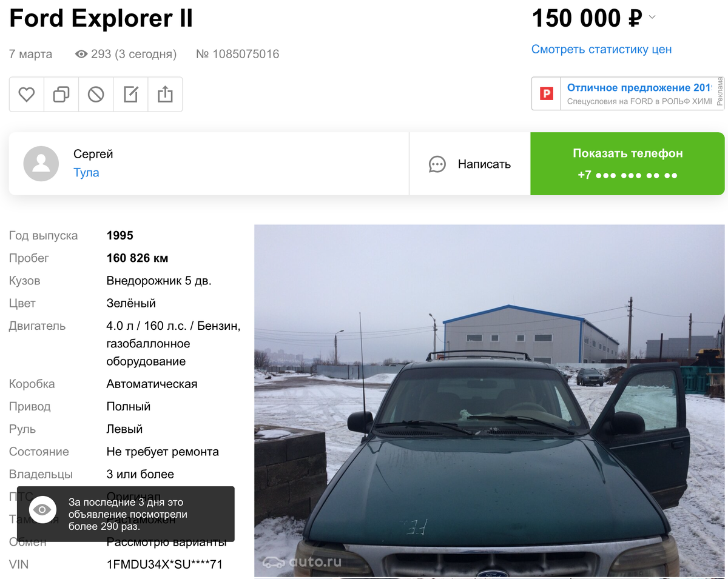This screenshot has height=579, width=728.
Task: Add a note using the pencil icon
Action: pyautogui.click(x=130, y=95)
